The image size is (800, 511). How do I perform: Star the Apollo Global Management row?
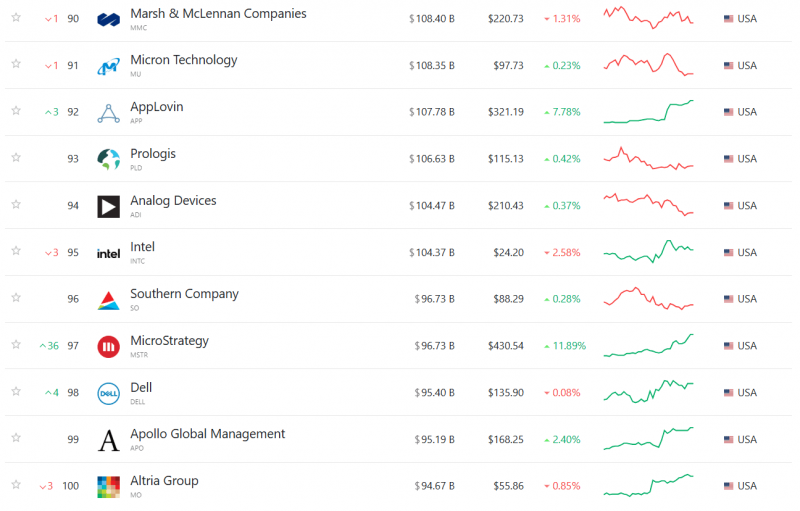16,438
